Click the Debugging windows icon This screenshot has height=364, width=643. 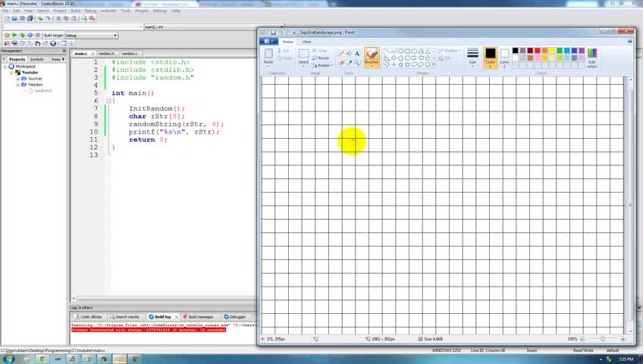[64, 43]
